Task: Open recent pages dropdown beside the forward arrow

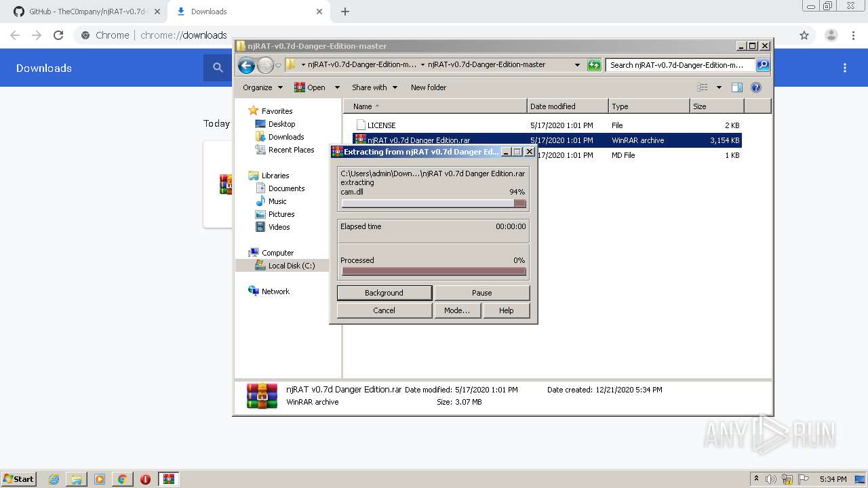Action: click(x=278, y=66)
